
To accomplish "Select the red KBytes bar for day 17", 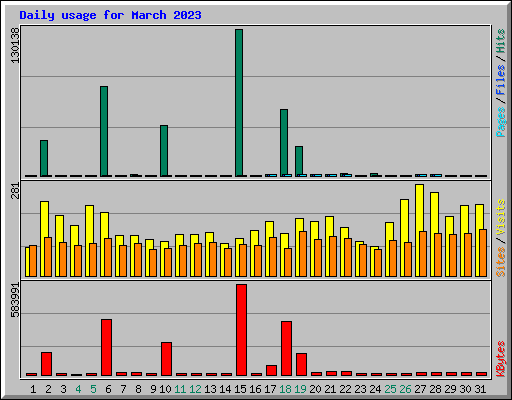I will point(271,370).
